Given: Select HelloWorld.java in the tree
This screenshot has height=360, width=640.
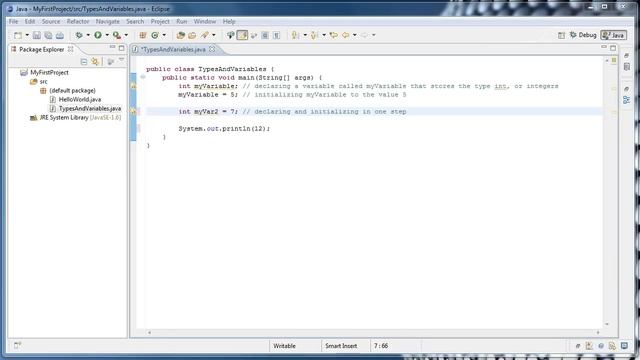Looking at the screenshot, I should [x=80, y=100].
